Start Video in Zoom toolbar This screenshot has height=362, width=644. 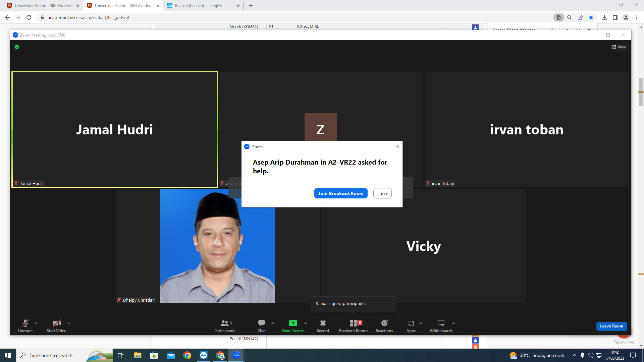click(56, 326)
